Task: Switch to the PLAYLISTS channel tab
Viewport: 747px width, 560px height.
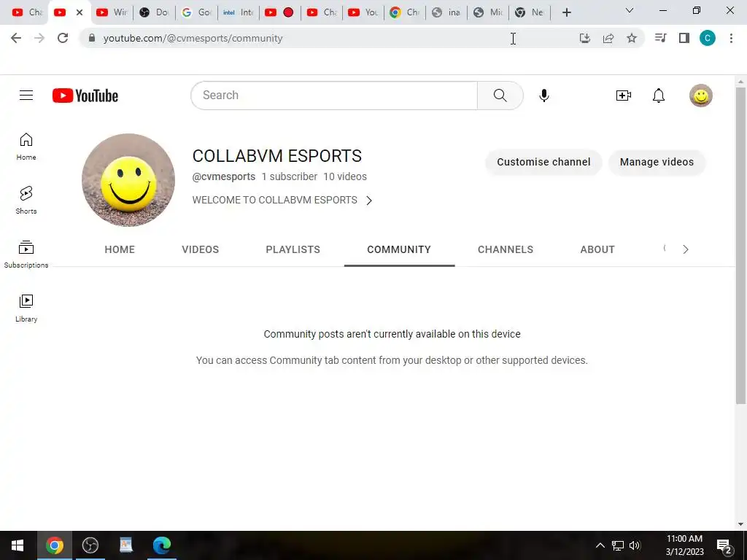Action: point(293,249)
